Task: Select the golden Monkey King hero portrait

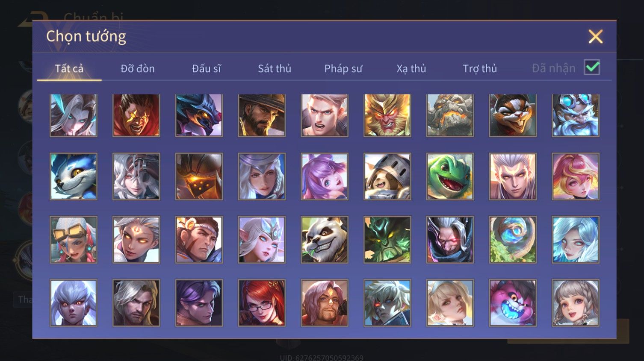Action: coord(387,115)
